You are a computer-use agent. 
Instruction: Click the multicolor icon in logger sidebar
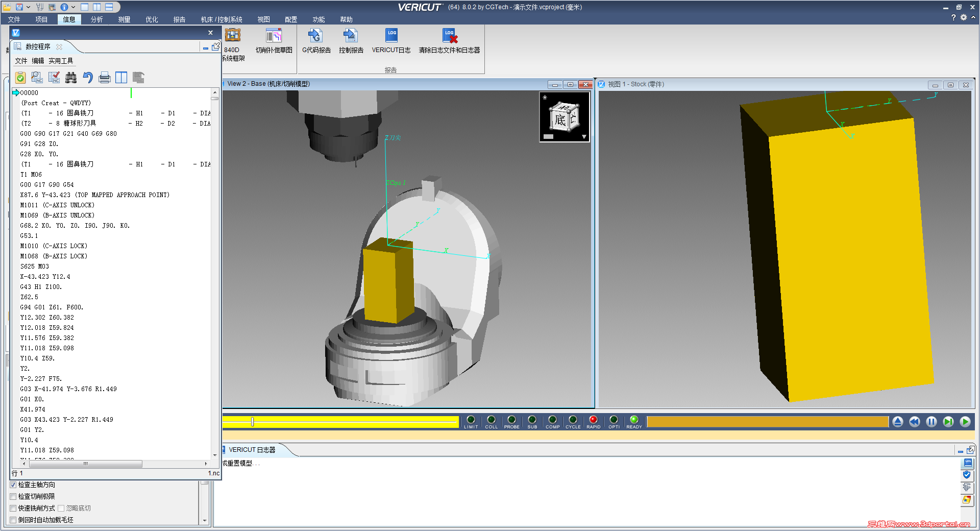[x=967, y=500]
